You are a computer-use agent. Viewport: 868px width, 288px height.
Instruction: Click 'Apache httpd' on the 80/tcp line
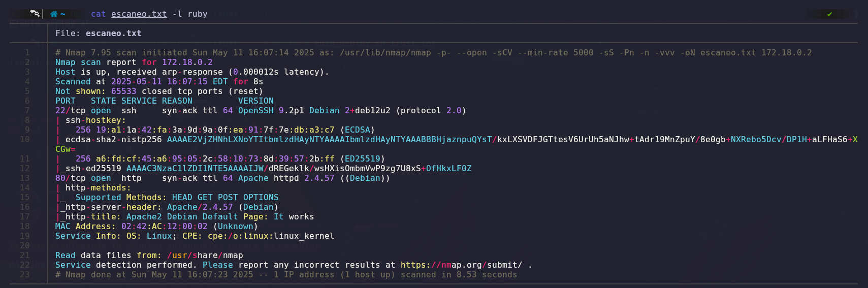[269, 178]
